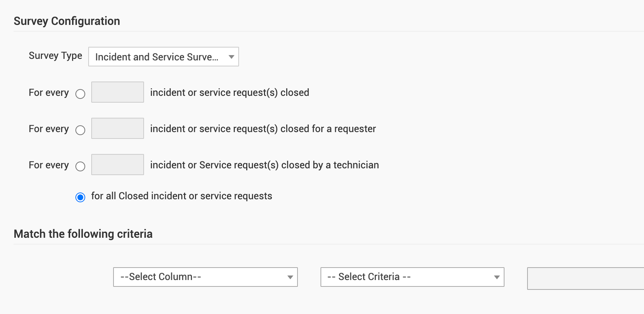Click count field for requester-closed option
644x314 pixels.
tap(117, 128)
